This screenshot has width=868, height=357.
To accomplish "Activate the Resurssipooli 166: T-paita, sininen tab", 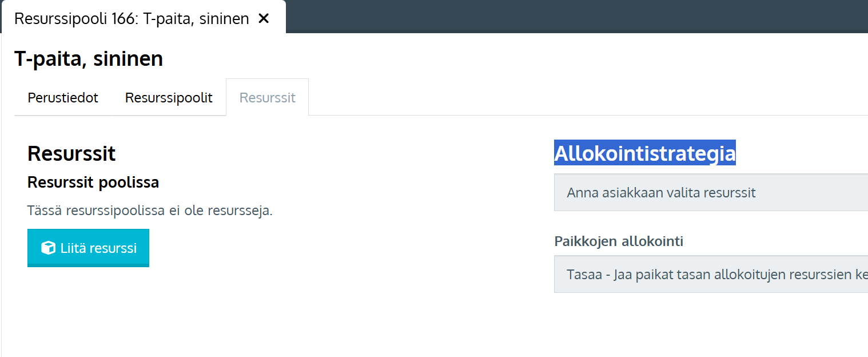I will click(x=132, y=18).
